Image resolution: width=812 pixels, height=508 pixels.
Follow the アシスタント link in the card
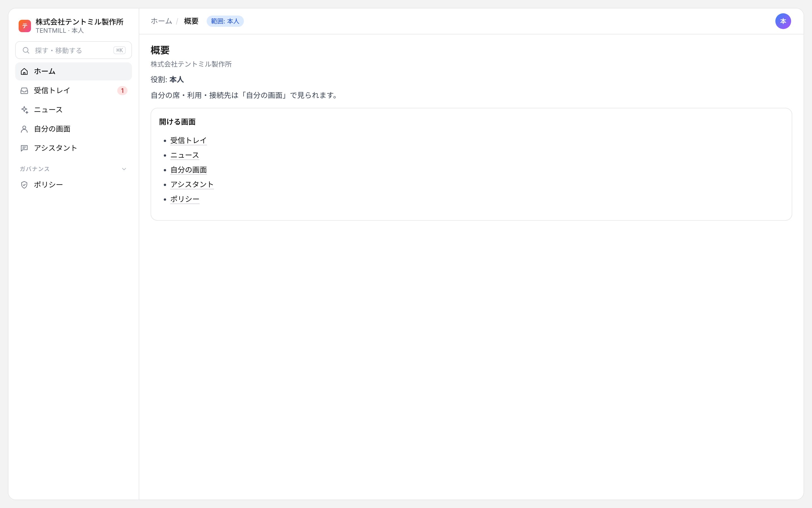(192, 185)
